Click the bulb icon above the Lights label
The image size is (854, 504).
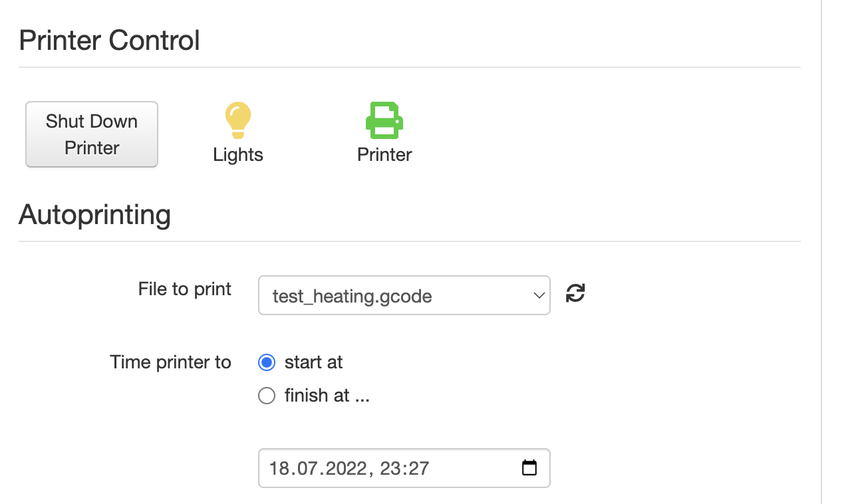tap(238, 120)
